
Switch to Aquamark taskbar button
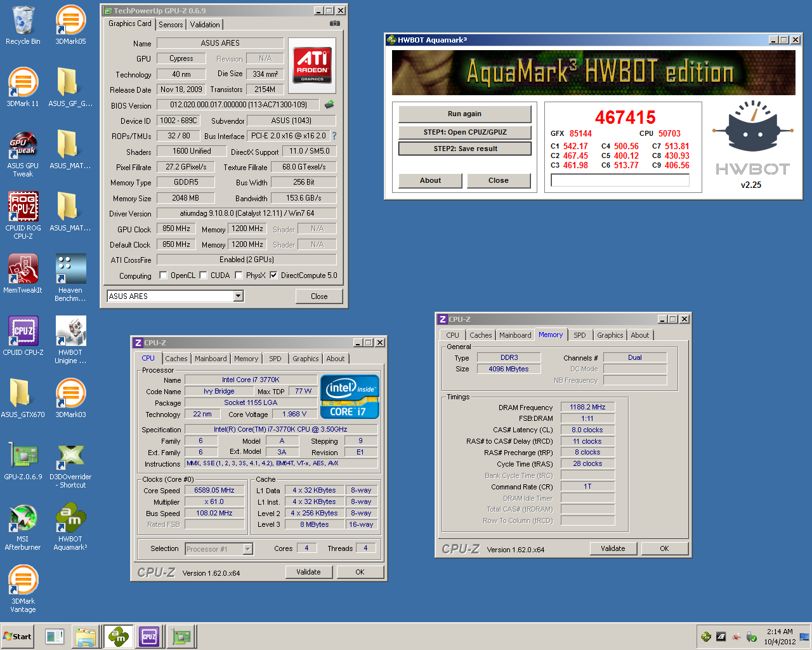point(118,637)
